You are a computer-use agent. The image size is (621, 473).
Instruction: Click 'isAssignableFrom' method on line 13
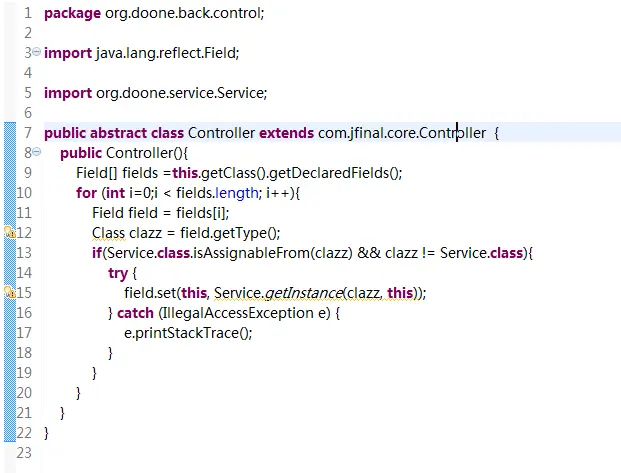[250, 253]
